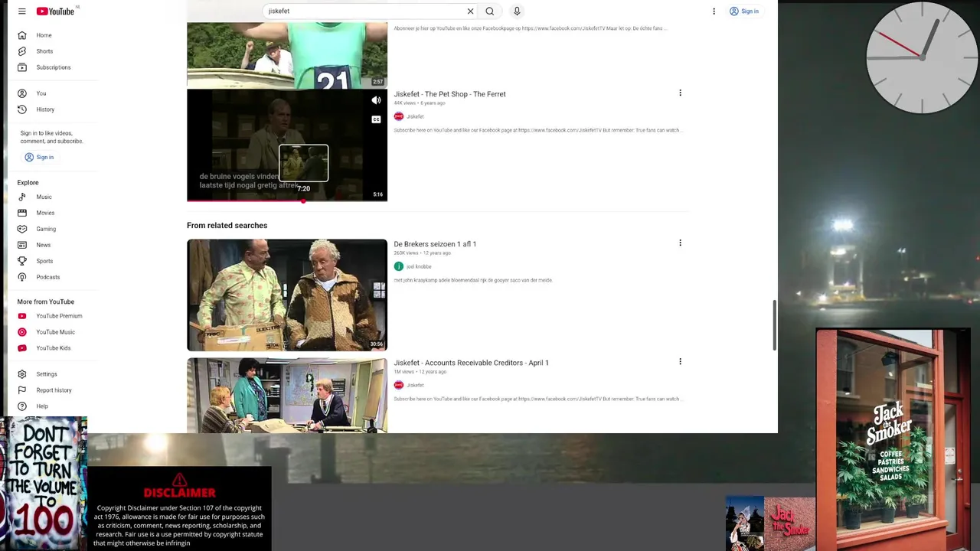980x551 pixels.
Task: Open the green runner video thumbnail
Action: (x=287, y=55)
